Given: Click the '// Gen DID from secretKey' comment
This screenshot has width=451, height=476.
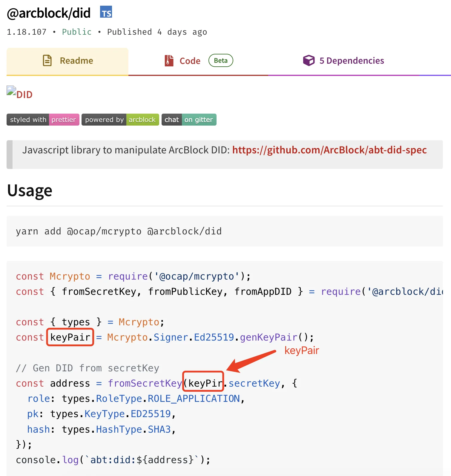Looking at the screenshot, I should [88, 368].
